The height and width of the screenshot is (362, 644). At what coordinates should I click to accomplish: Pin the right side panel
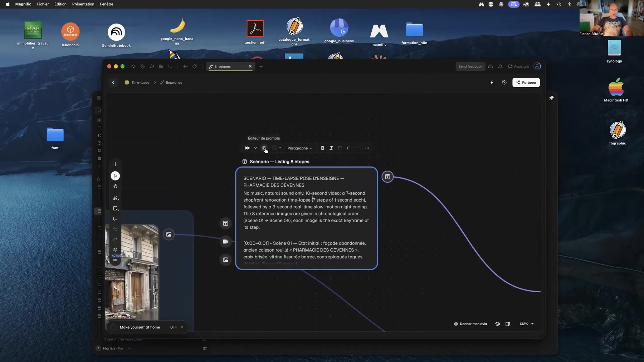pyautogui.click(x=551, y=98)
